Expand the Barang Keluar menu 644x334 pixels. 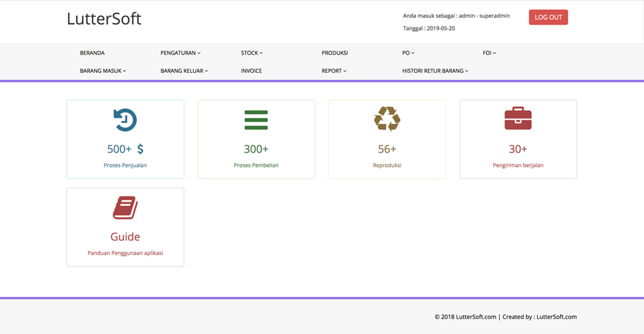184,71
